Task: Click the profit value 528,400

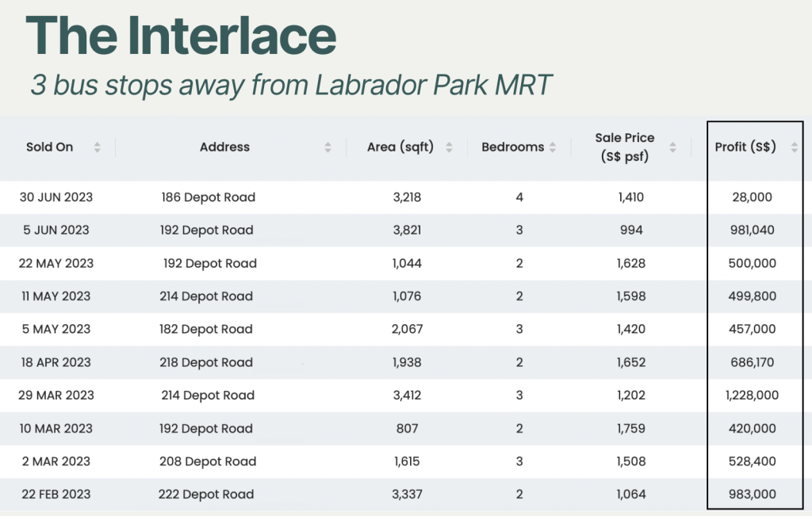Action: (x=752, y=461)
